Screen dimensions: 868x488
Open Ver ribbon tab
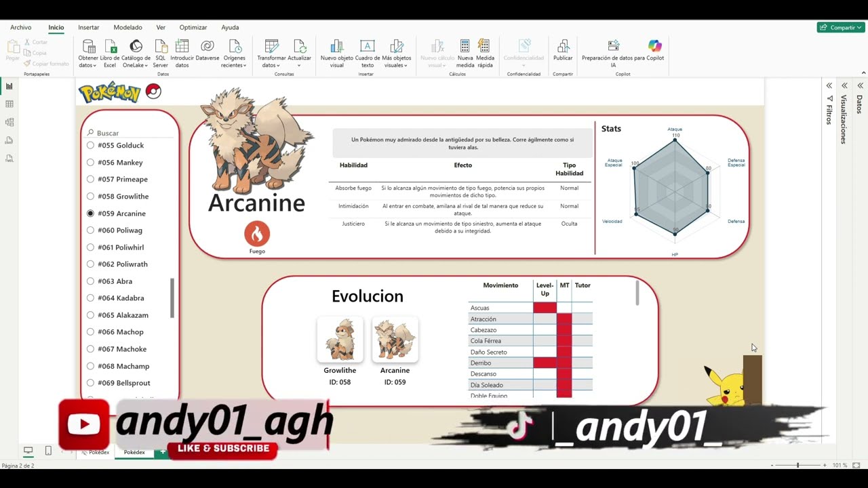[161, 28]
